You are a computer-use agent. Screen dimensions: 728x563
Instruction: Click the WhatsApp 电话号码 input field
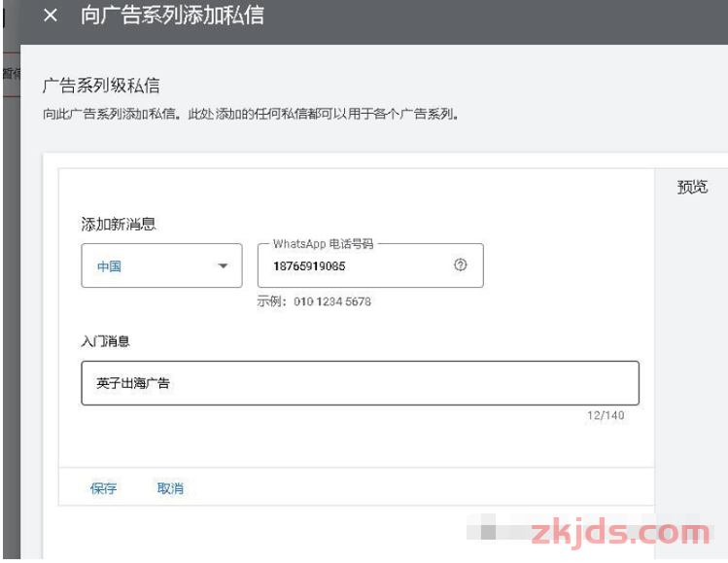(370, 265)
